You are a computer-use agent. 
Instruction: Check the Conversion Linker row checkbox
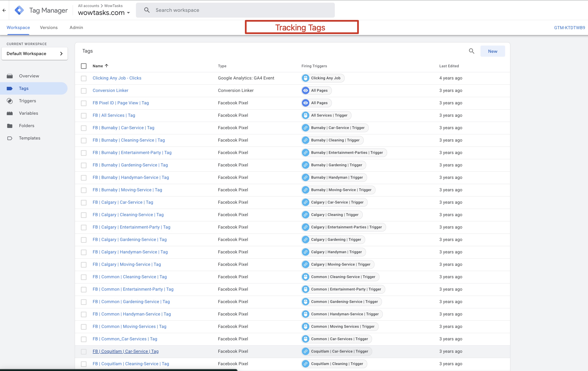tap(84, 91)
